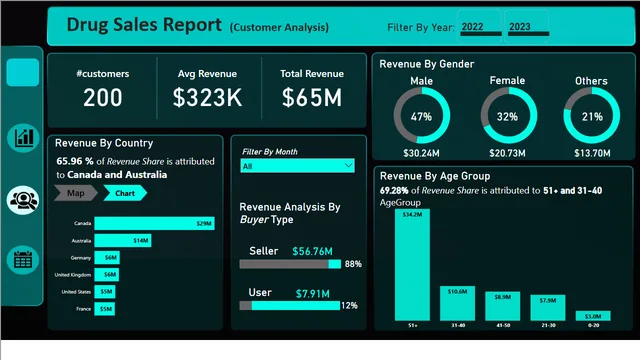Select the 21-30 age group column
The width and height of the screenshot is (640, 360).
click(x=548, y=308)
